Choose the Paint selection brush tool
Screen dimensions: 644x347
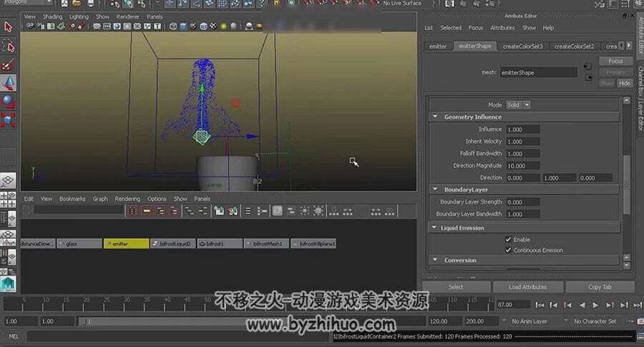(8, 64)
